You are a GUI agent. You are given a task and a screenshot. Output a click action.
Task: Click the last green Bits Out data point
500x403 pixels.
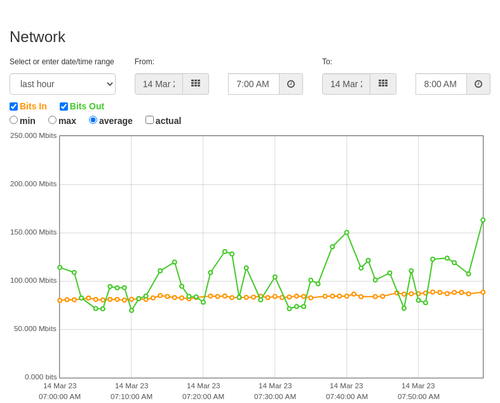(483, 220)
